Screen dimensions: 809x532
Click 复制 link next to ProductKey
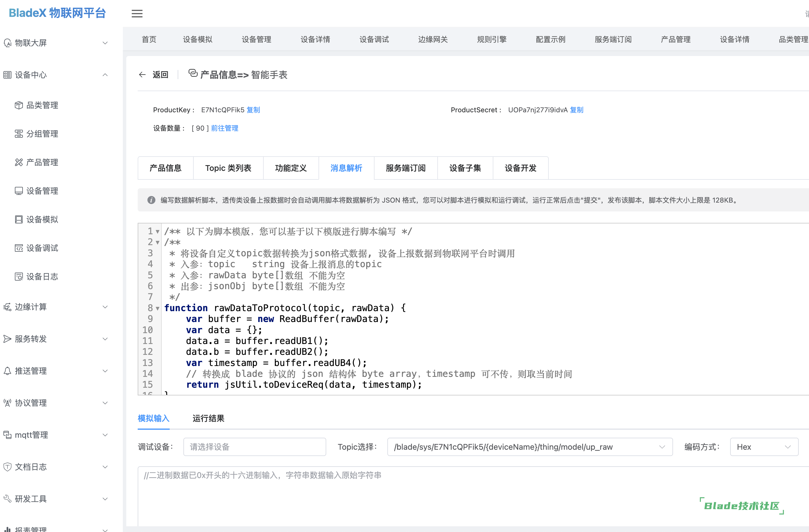253,110
